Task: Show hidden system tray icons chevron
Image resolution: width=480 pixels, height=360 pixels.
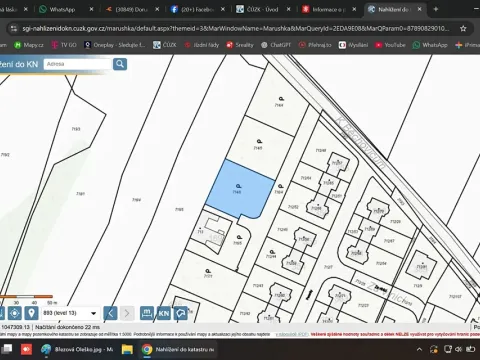Action: pos(419,349)
